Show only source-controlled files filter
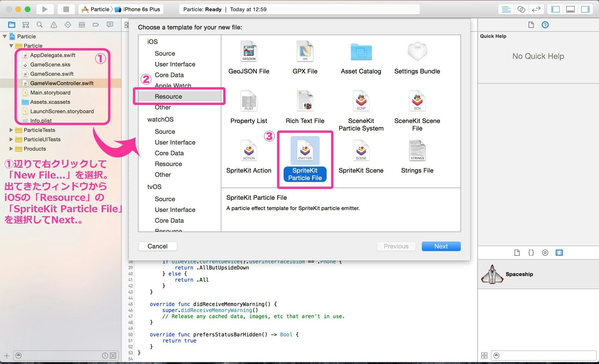This screenshot has height=364, width=599. (x=113, y=356)
